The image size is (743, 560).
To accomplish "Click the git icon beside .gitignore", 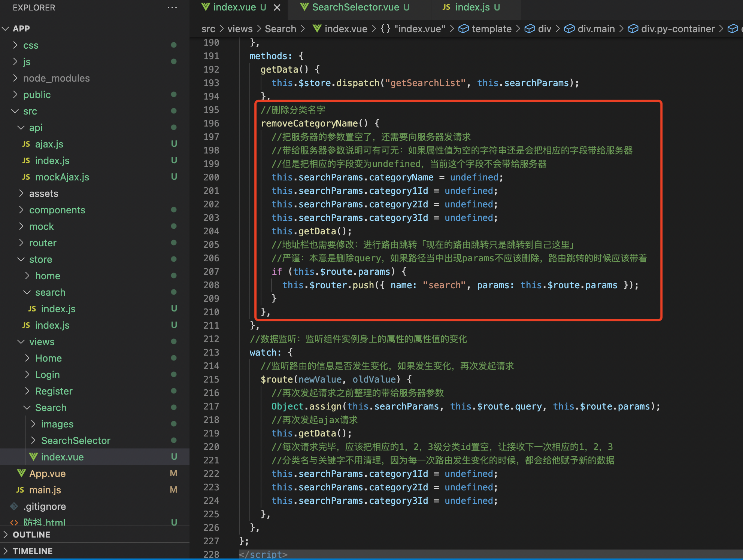I will coord(14,506).
